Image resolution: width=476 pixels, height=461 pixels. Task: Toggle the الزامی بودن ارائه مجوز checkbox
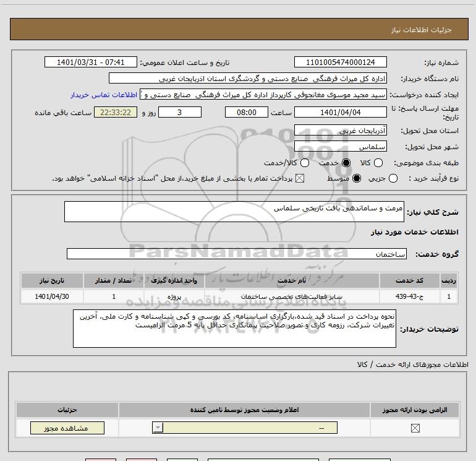(415, 428)
